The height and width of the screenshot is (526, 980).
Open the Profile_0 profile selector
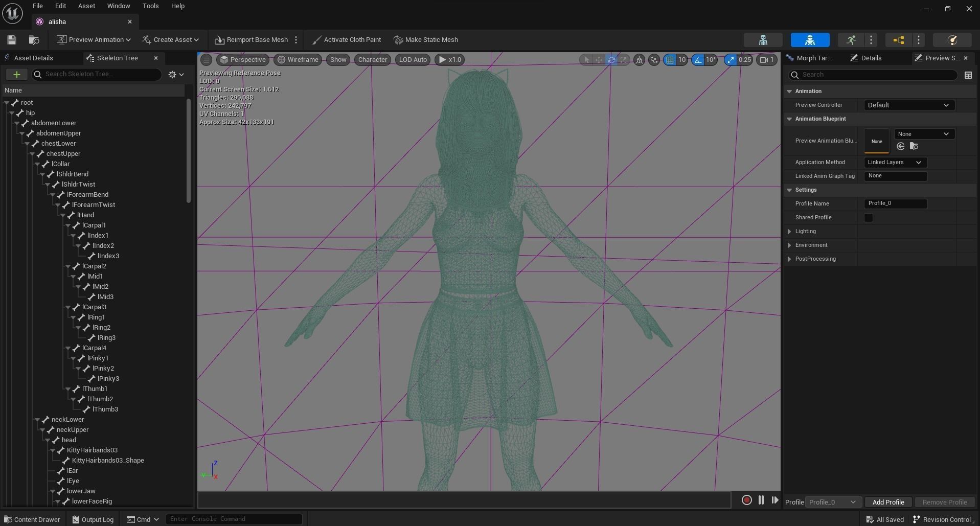point(833,502)
